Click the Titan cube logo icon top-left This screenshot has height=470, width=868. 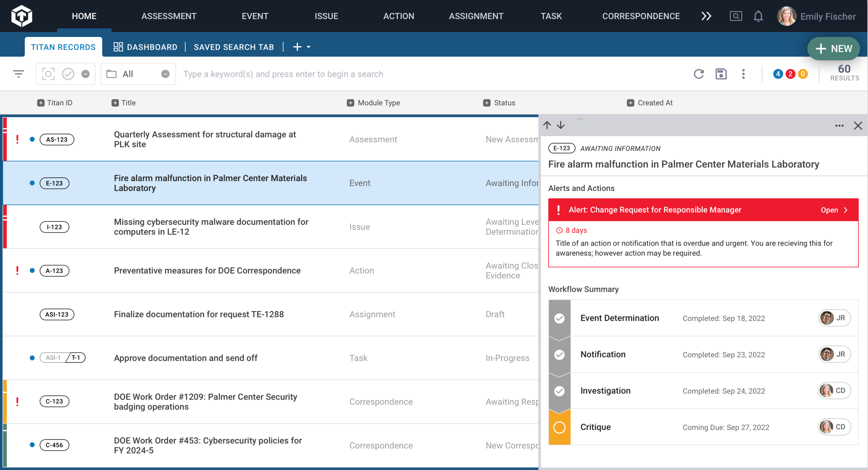click(20, 16)
